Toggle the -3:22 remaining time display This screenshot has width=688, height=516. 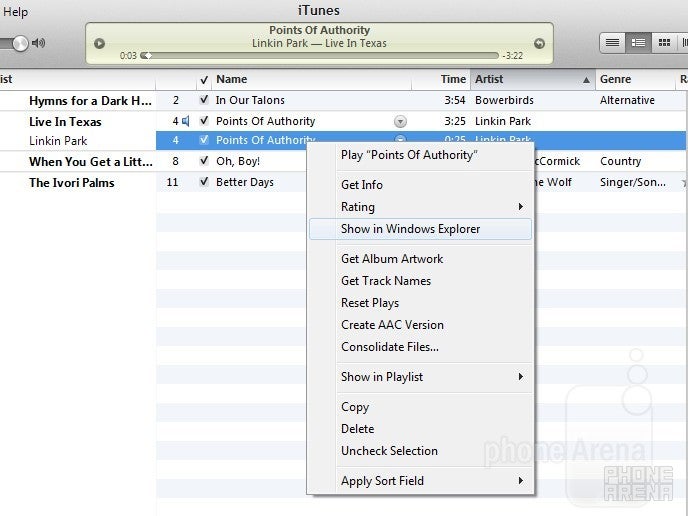[x=513, y=56]
